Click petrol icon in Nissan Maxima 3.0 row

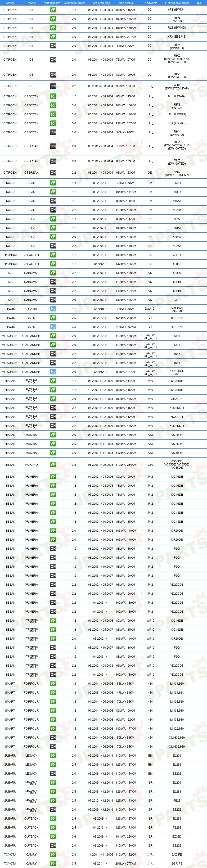(53, 453)
